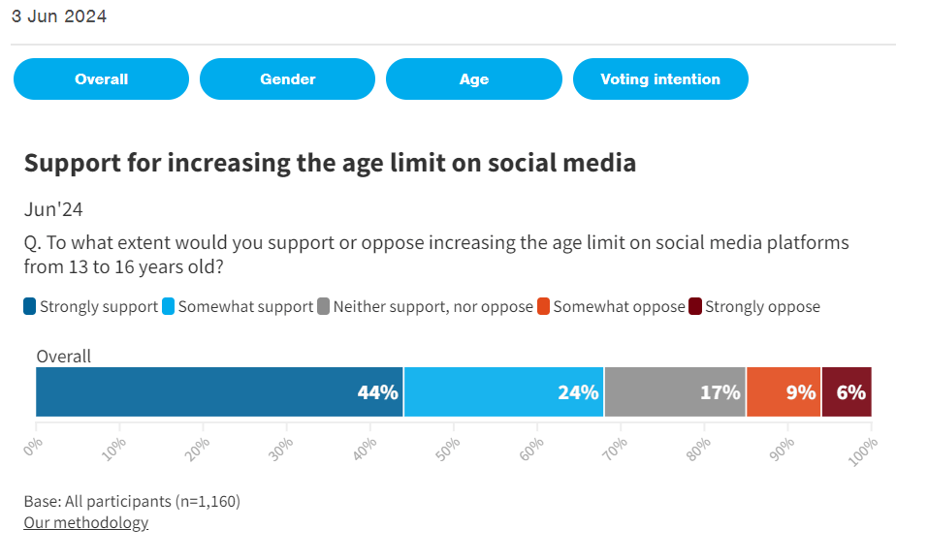
Task: Select the 17% grey bar segment
Action: coord(675,392)
